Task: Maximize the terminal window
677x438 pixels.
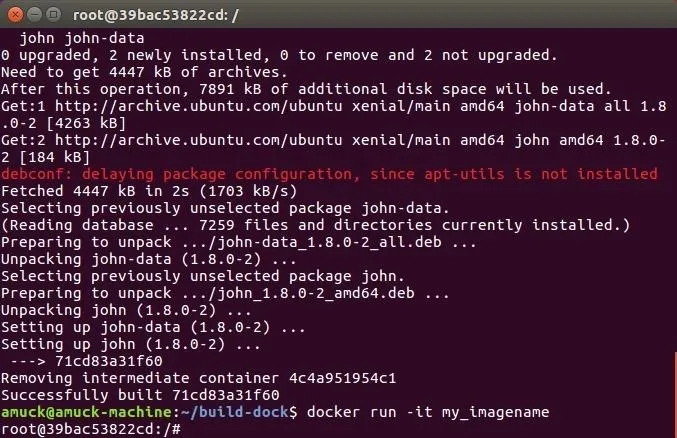Action: click(x=53, y=15)
